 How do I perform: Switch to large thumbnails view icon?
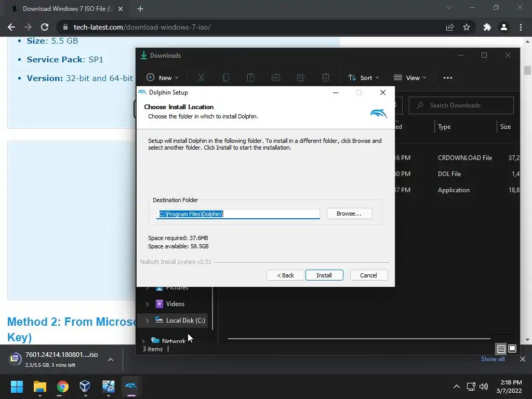pyautogui.click(x=512, y=349)
